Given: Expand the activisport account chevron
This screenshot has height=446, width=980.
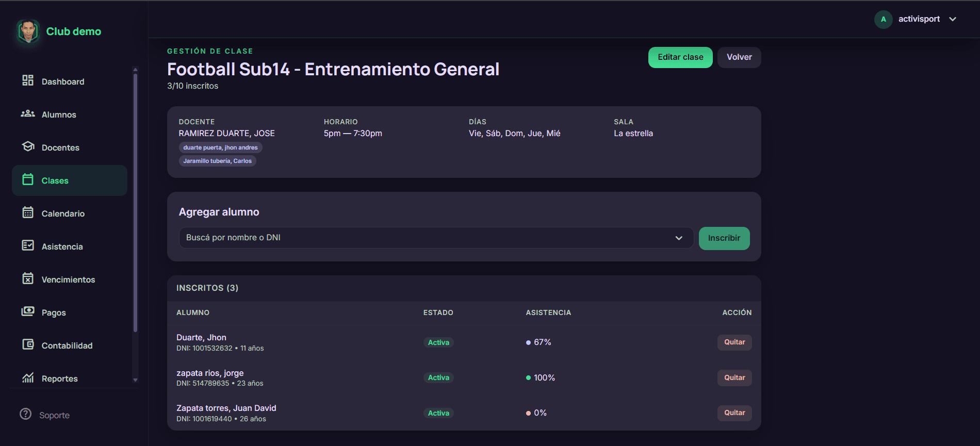Looking at the screenshot, I should click(953, 19).
